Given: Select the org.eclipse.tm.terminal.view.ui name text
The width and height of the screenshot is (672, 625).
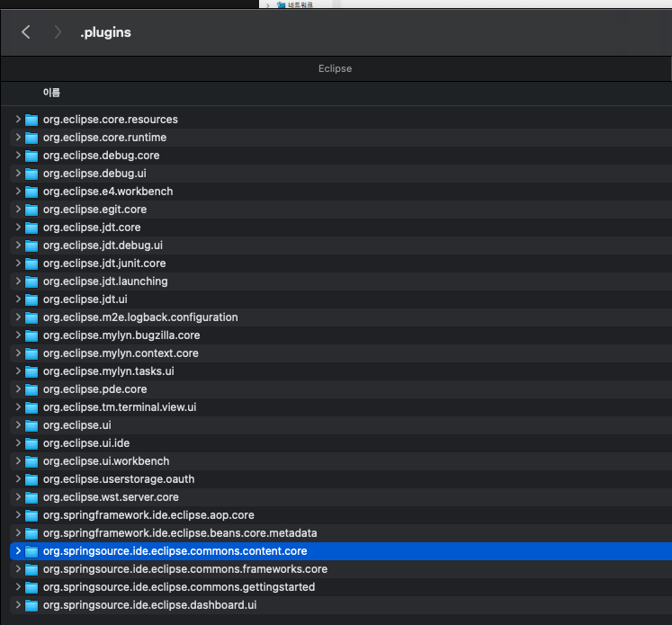Looking at the screenshot, I should [x=120, y=407].
